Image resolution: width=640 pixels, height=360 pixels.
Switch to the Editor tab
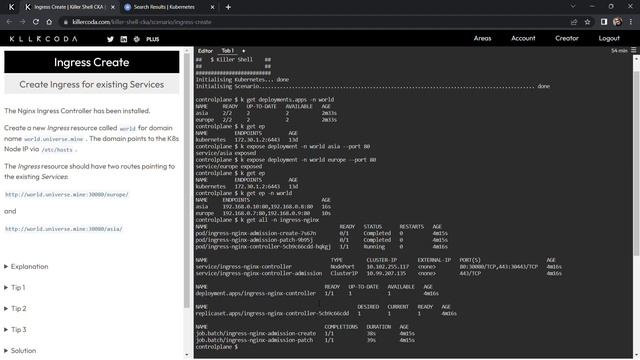[x=205, y=51]
